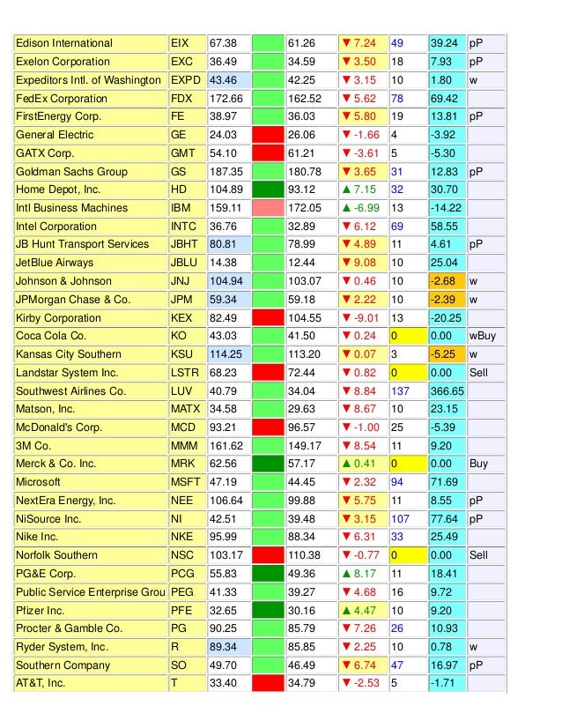The height and width of the screenshot is (728, 562).
Task: Click 'Expeditors Intl. of Washington' row name
Action: pos(88,80)
